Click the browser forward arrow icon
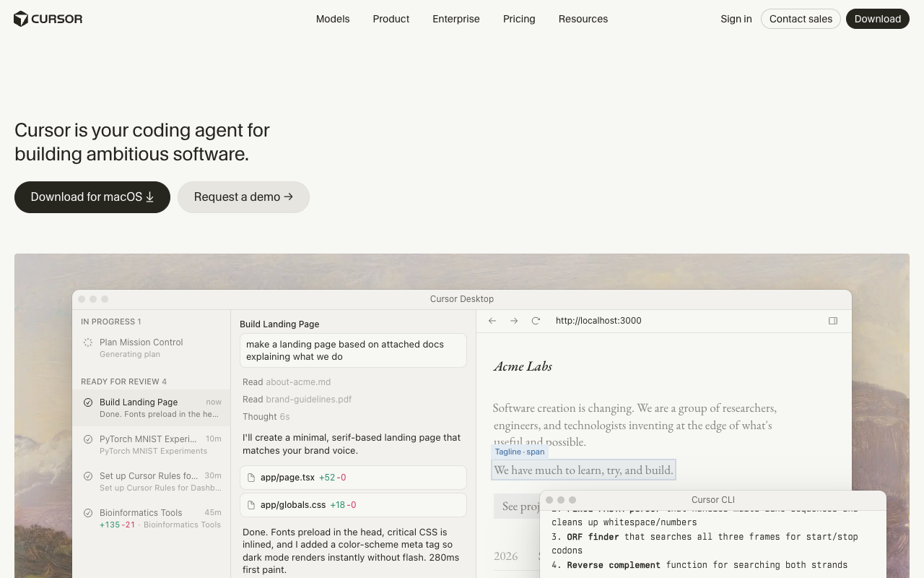The image size is (924, 578). [x=514, y=321]
